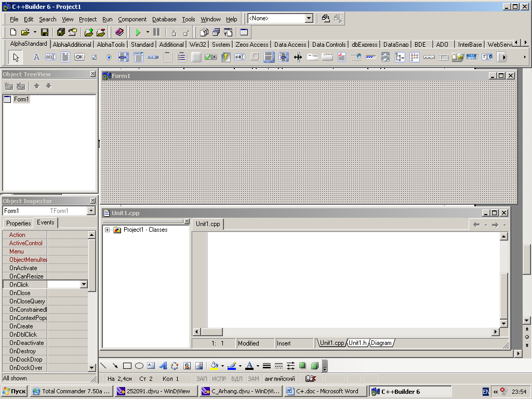Click the Pause program icon
Image resolution: width=532 pixels, height=399 pixels.
156,32
